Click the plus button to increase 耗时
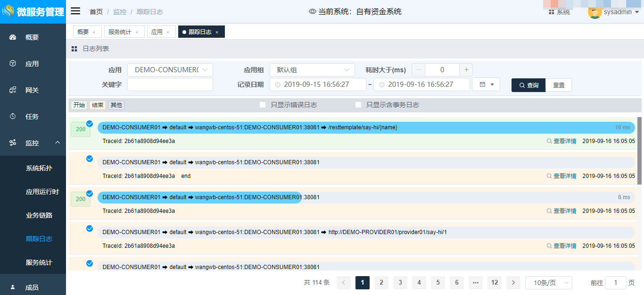Viewport: 644px width, 295px height. click(x=466, y=70)
